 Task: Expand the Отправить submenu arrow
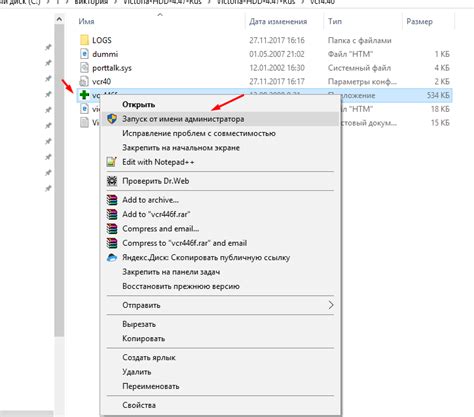[x=331, y=305]
